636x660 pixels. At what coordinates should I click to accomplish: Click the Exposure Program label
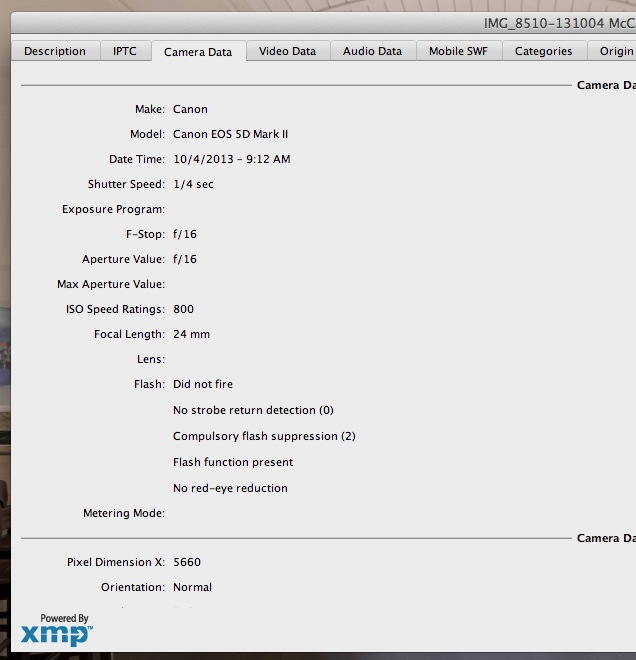click(x=114, y=209)
